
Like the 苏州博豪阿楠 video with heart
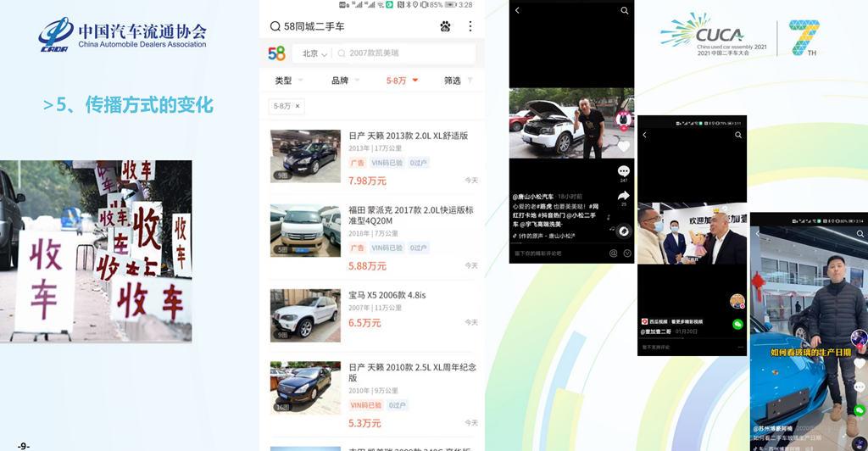coord(860,363)
